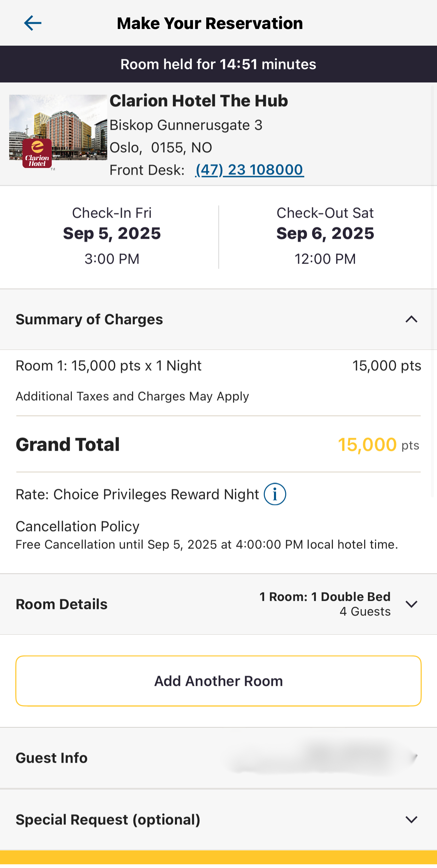This screenshot has width=437, height=868.
Task: Tap the Summary of Charges heading
Action: click(x=89, y=320)
